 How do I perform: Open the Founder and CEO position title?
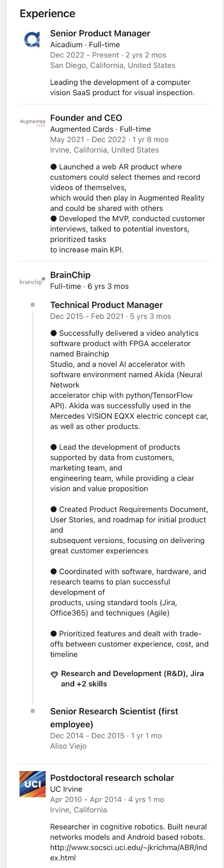[x=86, y=118]
